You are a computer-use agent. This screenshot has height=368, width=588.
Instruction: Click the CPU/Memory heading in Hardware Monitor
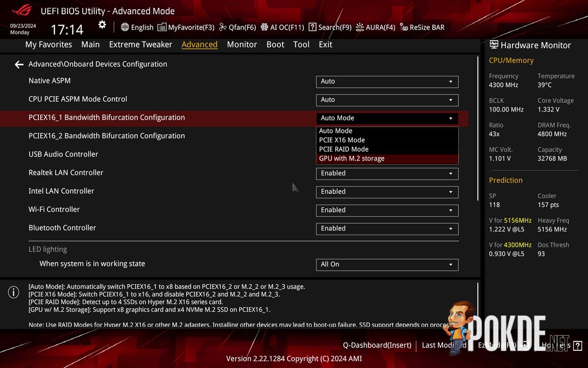point(511,60)
